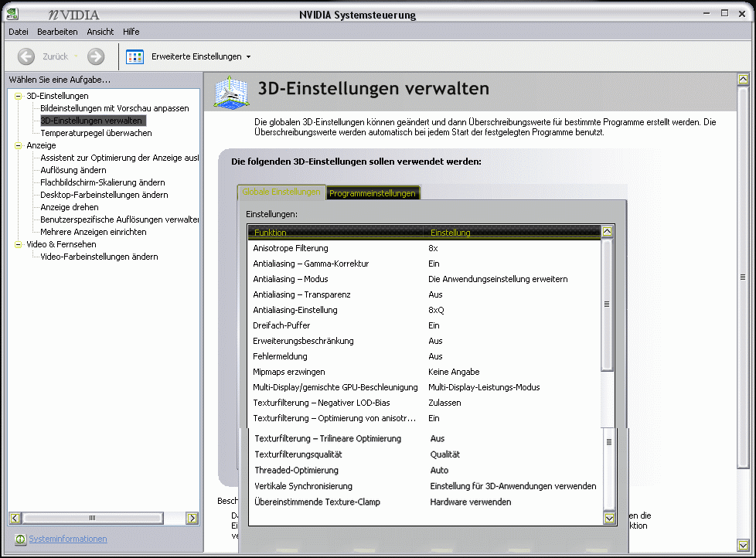The image size is (756, 558).
Task: Select the Antialiasing – Gamma-Korrektur row
Action: tap(424, 264)
